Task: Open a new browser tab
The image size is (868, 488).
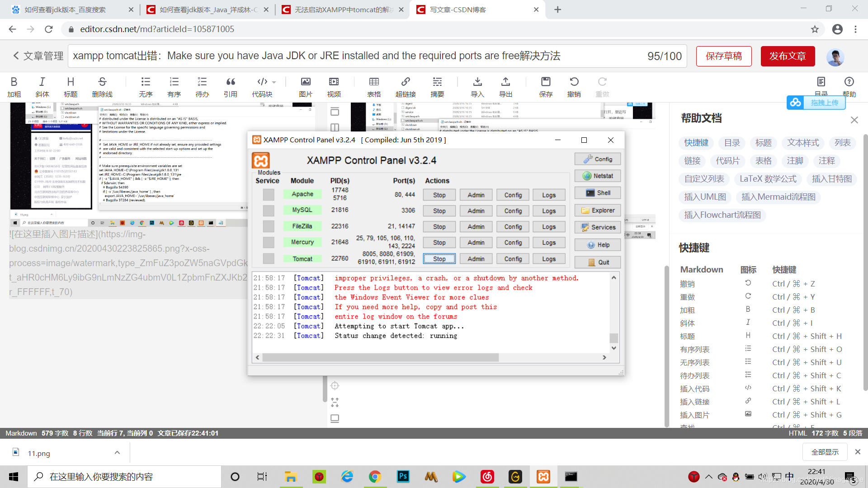Action: click(x=558, y=9)
